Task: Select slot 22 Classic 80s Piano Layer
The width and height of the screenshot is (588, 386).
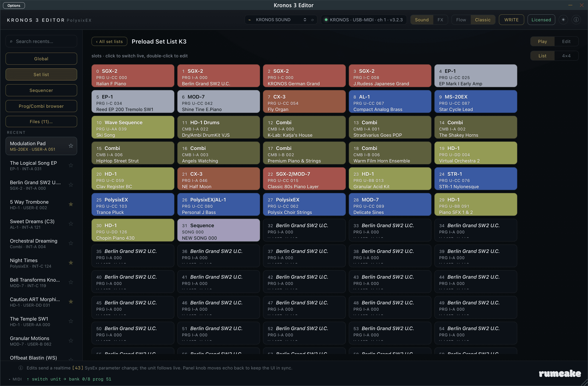Action: pos(304,179)
